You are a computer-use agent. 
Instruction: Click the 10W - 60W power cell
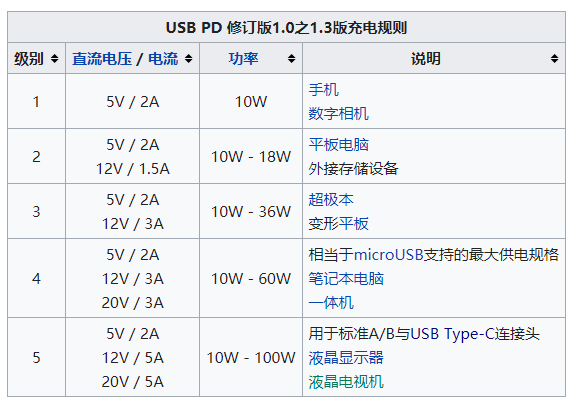[x=251, y=278]
